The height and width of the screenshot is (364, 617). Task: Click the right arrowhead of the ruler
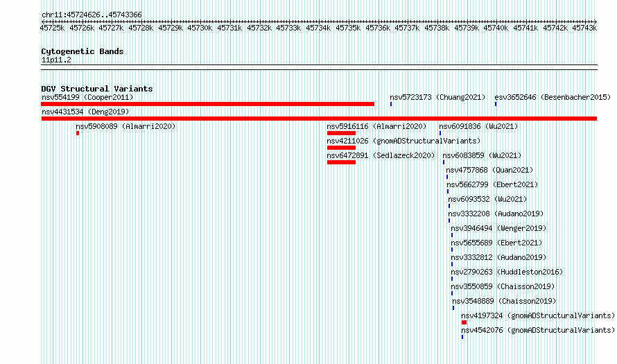coord(596,21)
